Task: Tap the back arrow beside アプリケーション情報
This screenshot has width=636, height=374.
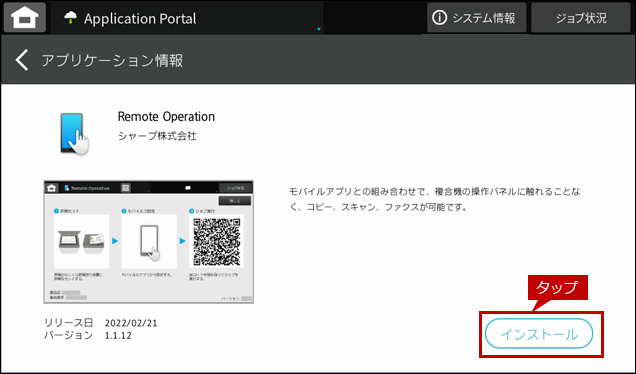Action: point(22,60)
